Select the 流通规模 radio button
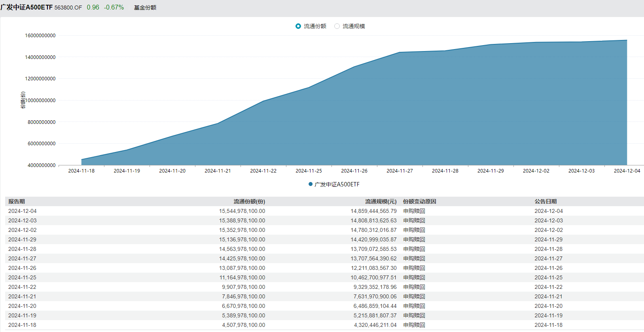This screenshot has height=332, width=644. [337, 26]
